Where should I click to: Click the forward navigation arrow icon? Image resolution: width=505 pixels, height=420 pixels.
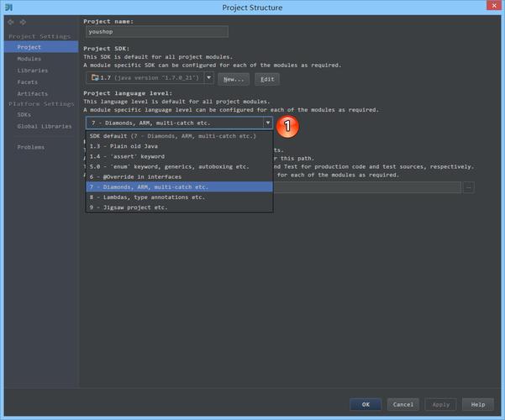coord(22,21)
